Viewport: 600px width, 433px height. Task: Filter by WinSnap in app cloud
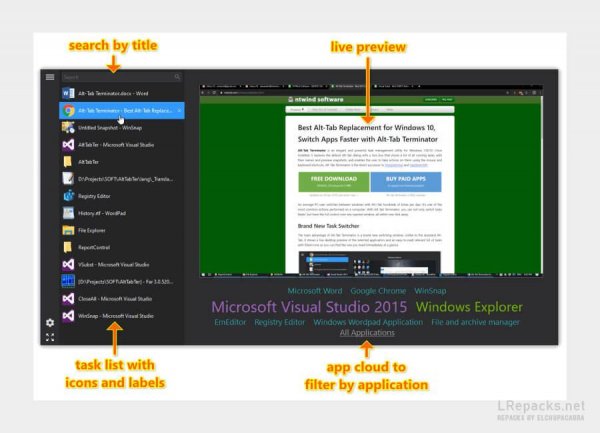pos(430,291)
